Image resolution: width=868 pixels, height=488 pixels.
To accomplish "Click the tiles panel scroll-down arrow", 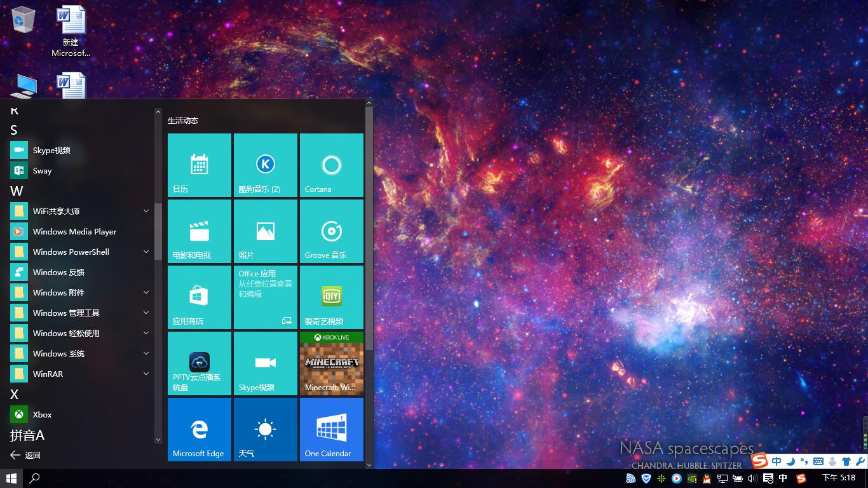I will [369, 464].
